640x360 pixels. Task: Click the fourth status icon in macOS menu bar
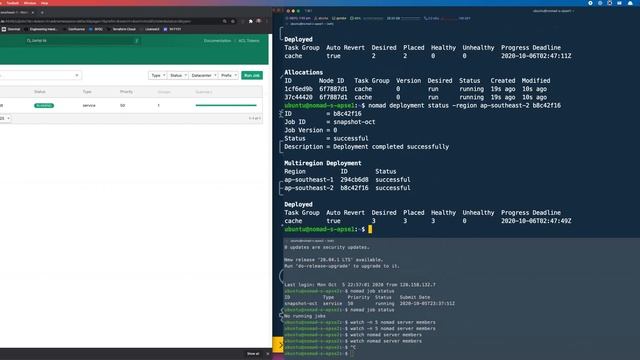click(620, 3)
